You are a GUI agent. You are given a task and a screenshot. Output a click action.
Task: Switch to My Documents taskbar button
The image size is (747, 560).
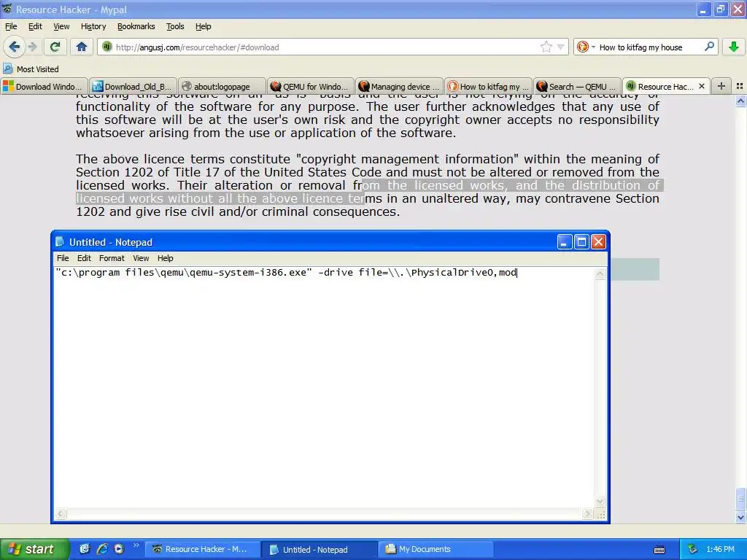[x=436, y=549]
